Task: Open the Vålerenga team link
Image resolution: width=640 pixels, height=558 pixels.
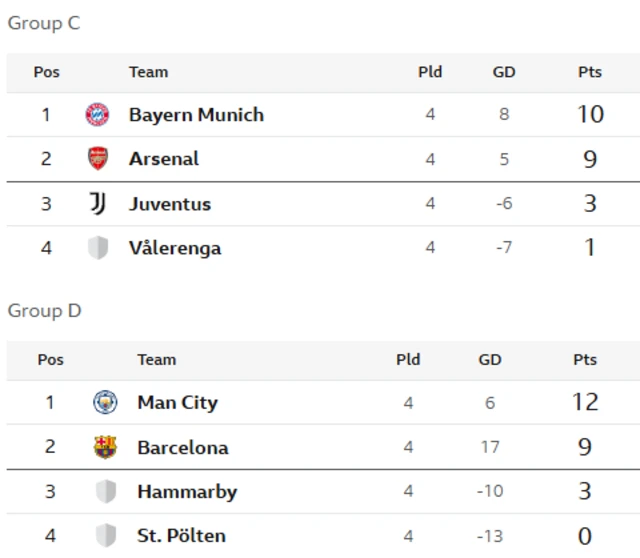Action: 175,248
